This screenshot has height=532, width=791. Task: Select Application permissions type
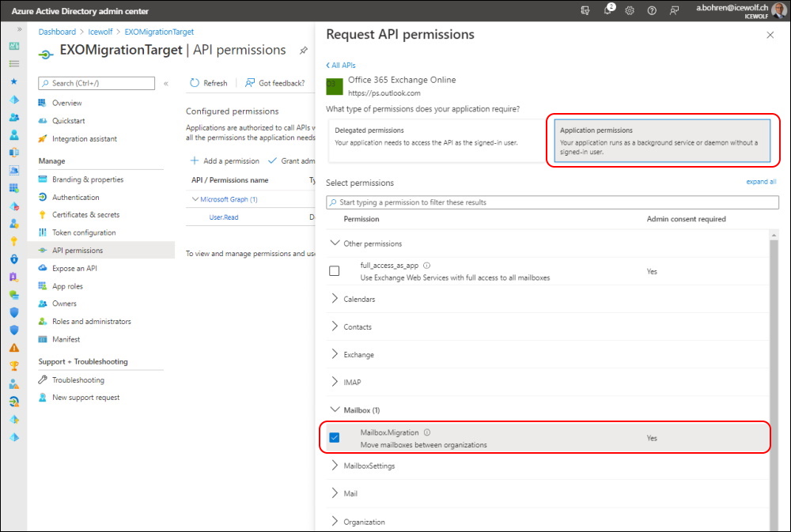click(662, 141)
